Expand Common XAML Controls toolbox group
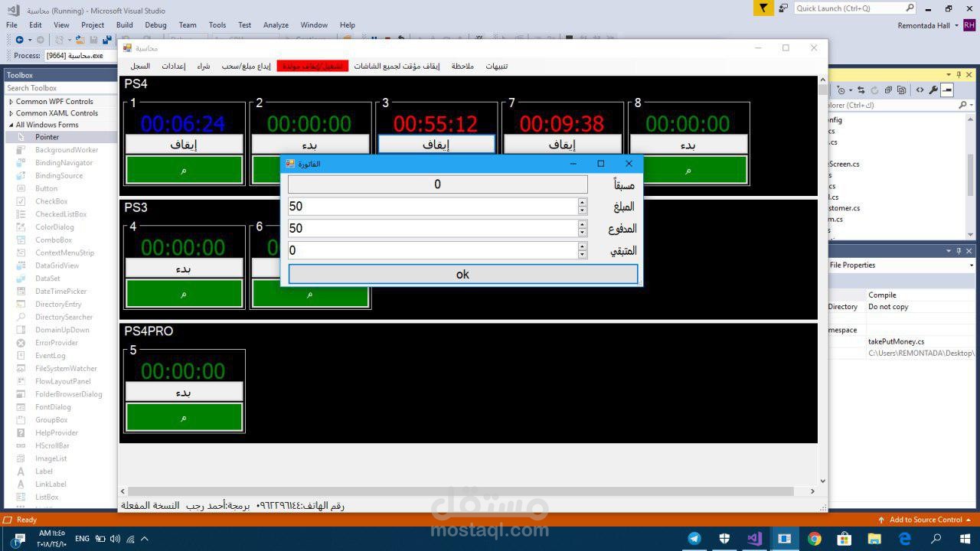 [x=11, y=113]
